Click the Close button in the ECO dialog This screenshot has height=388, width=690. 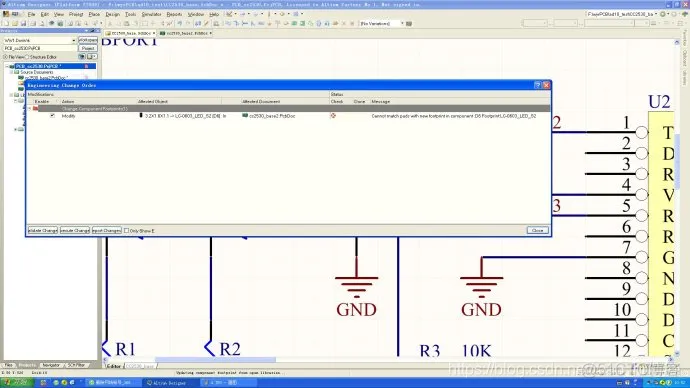pyautogui.click(x=537, y=231)
